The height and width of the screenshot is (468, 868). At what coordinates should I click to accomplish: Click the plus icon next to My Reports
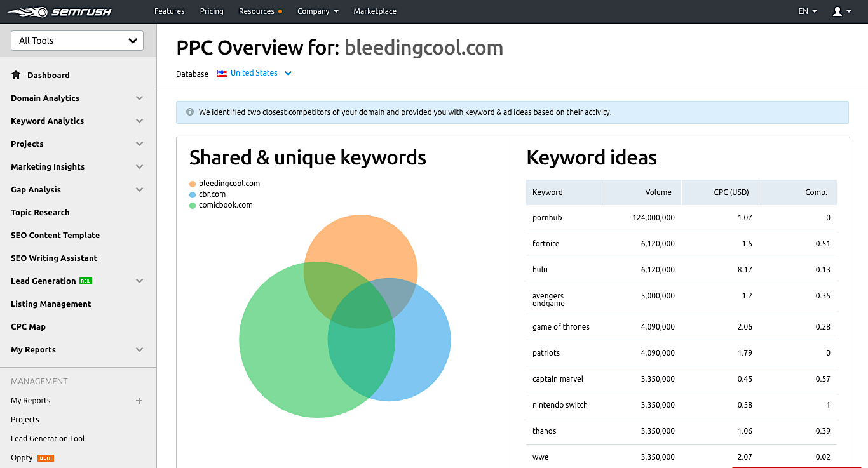pyautogui.click(x=139, y=401)
